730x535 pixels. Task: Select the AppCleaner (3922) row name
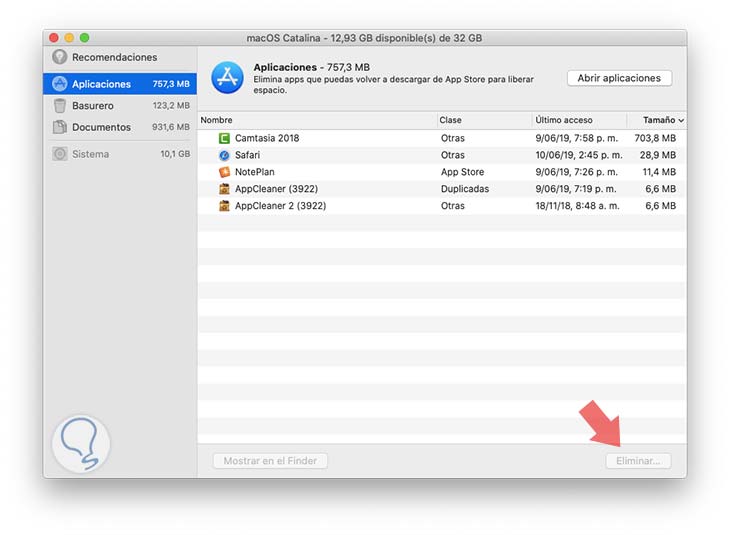click(x=277, y=189)
